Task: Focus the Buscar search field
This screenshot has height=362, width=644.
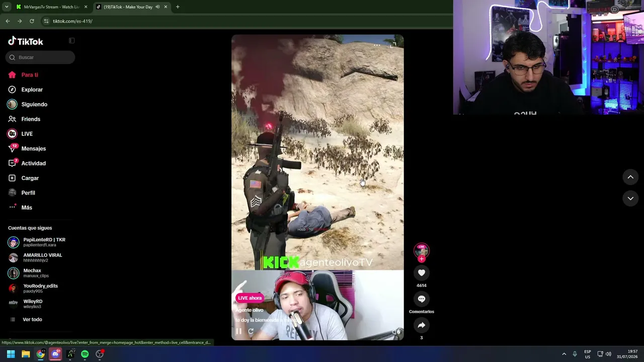Action: [40, 57]
